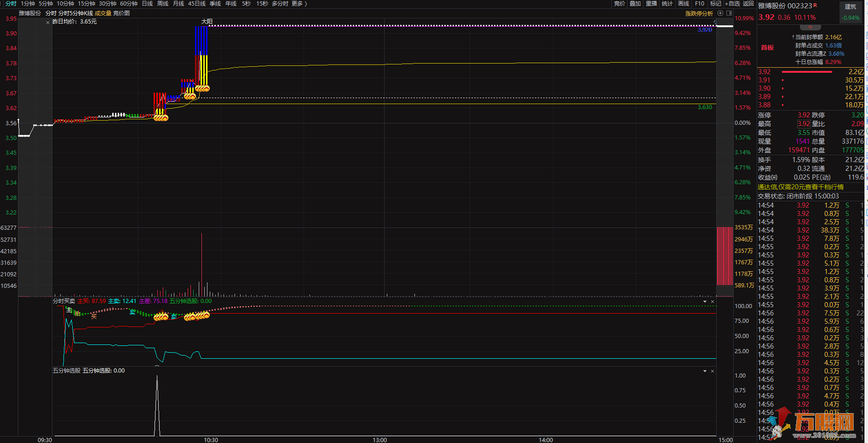Screen dimensions: 868x443
Task: Click the 标记 mark button
Action: click(715, 4)
